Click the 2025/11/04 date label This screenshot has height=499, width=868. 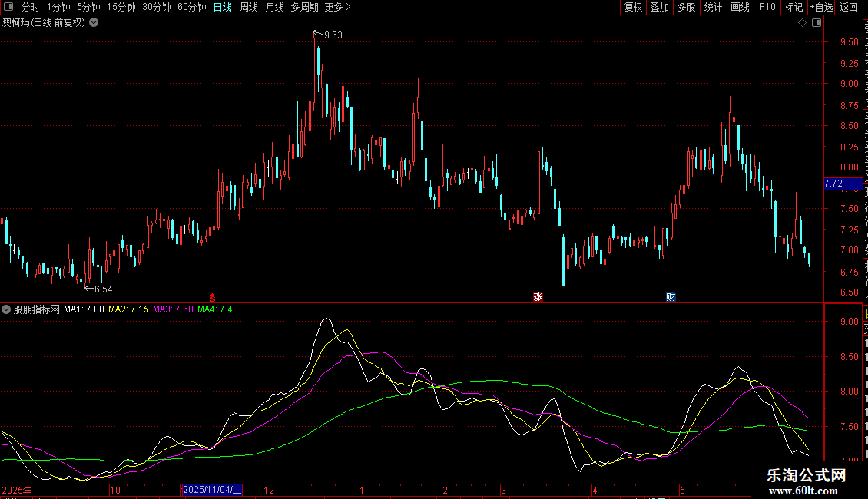point(212,490)
